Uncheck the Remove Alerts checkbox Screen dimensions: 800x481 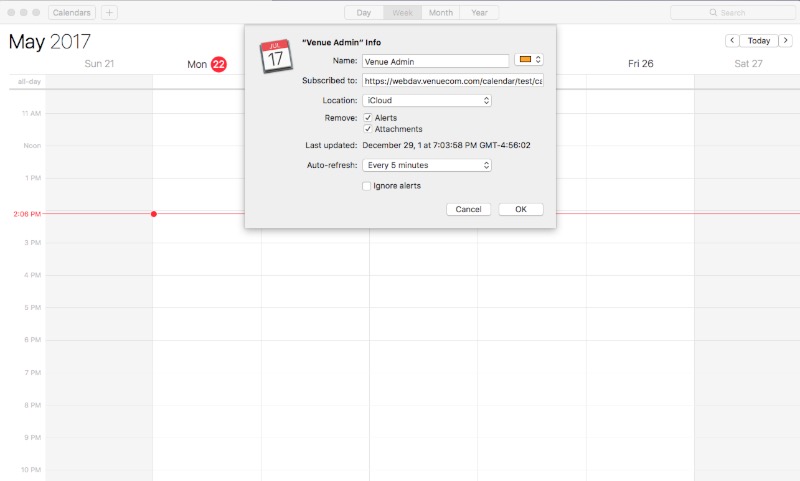[x=367, y=118]
